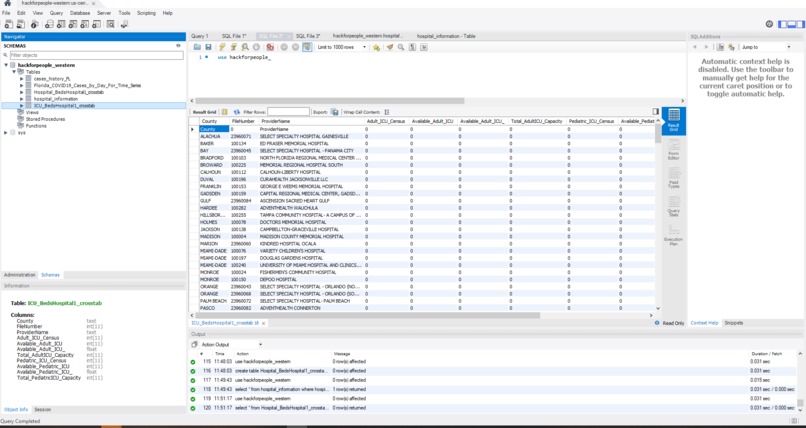Screen dimensions: 806x428
Task: Switch to the Snippets tab
Action: (734, 323)
